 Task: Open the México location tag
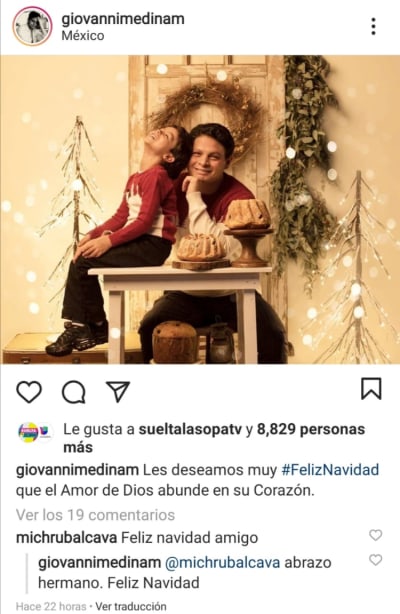83,36
